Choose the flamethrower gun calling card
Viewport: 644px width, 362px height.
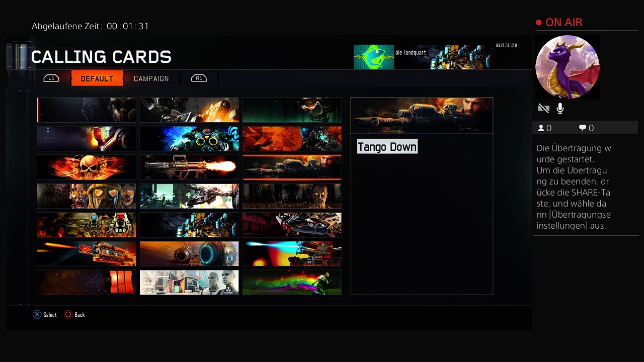coord(189,167)
